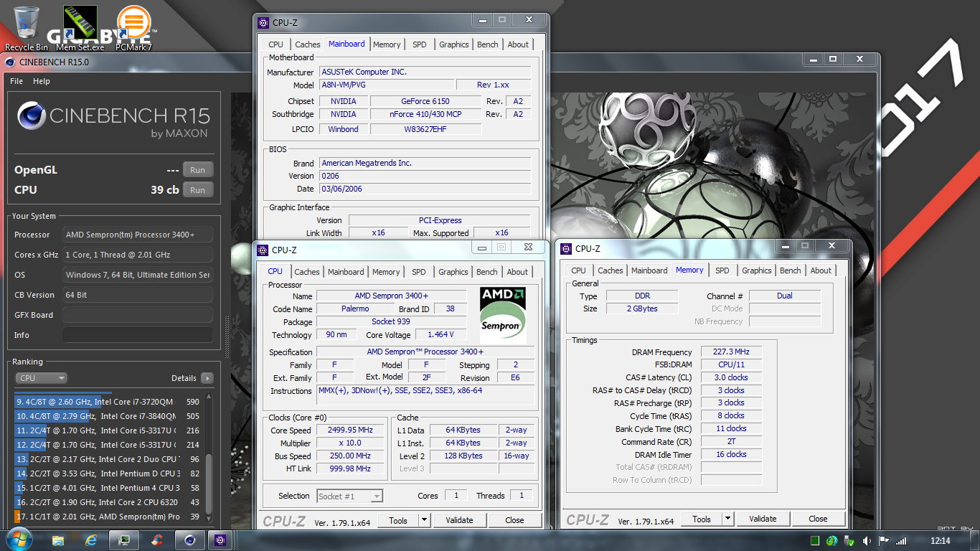Viewport: 980px width, 551px height.
Task: Click the Mainboard CPU-Z window title icon
Action: click(263, 22)
